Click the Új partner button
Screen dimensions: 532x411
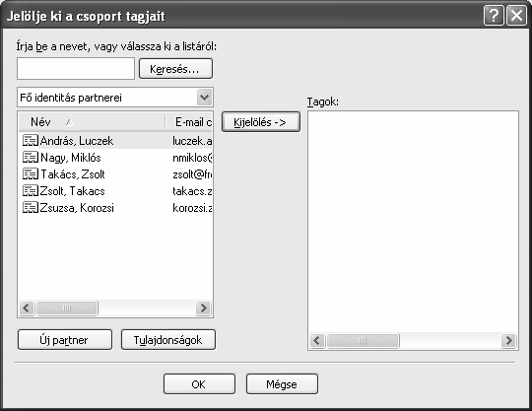click(x=65, y=340)
